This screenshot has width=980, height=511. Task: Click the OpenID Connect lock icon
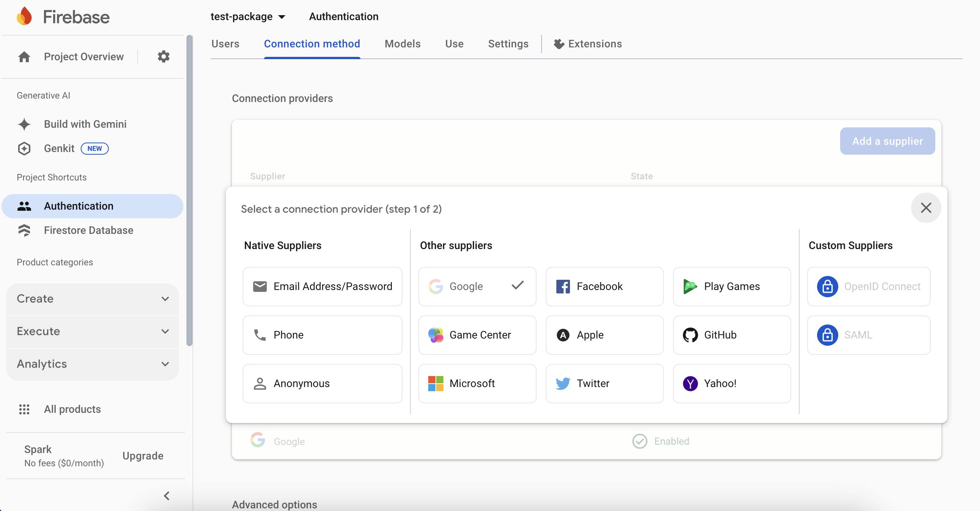tap(827, 287)
